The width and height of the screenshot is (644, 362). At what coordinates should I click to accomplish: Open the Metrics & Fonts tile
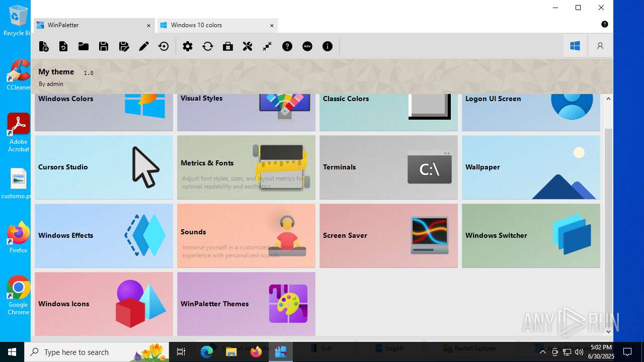(246, 167)
